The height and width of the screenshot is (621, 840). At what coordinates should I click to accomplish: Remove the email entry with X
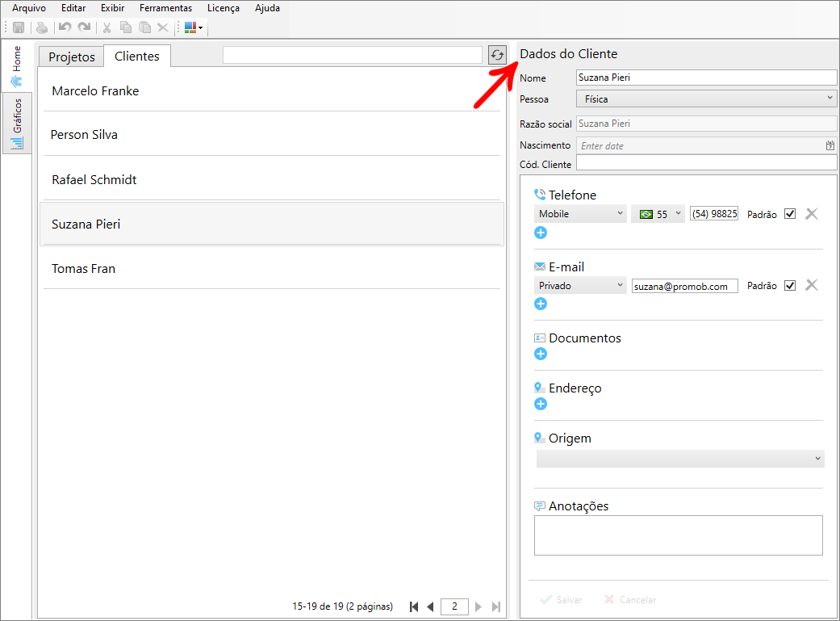[x=812, y=285]
